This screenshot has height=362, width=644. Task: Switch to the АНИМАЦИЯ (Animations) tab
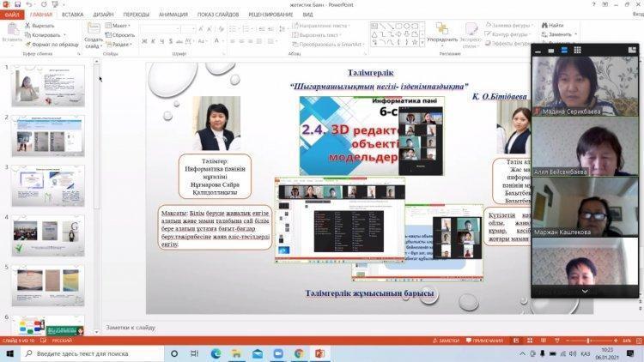173,15
